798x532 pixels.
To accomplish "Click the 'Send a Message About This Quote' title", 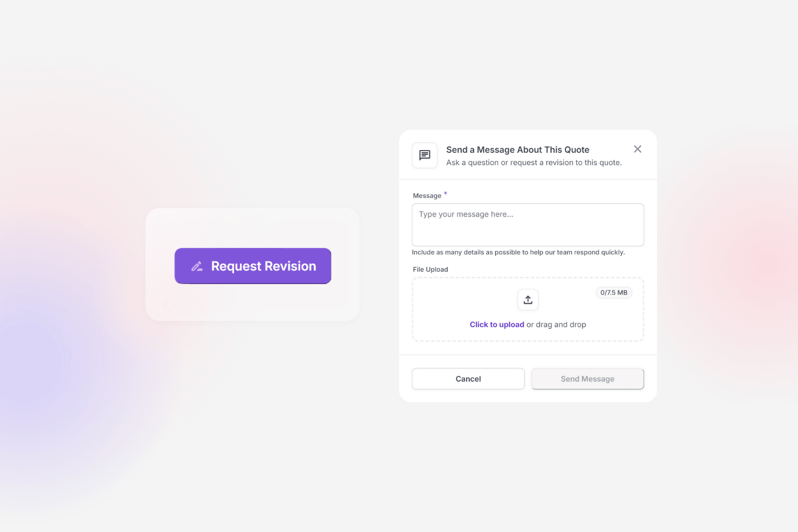I will 517,150.
